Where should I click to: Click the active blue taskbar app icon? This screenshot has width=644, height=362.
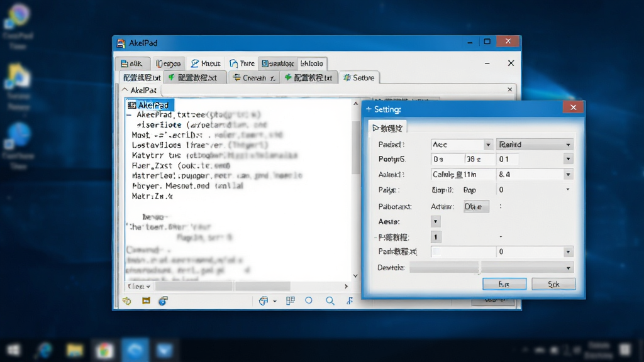[x=135, y=350]
